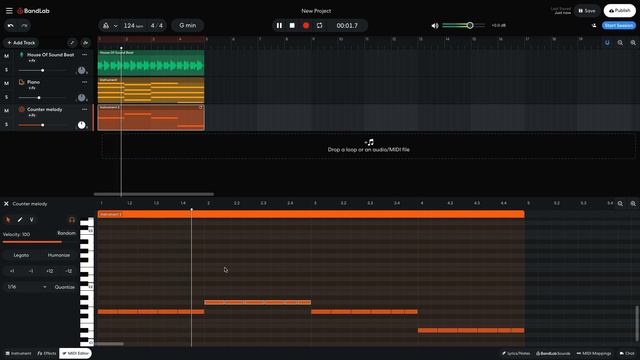This screenshot has width=640, height=360.
Task: Solo the House Of Sound Beat track
Action: pos(6,70)
